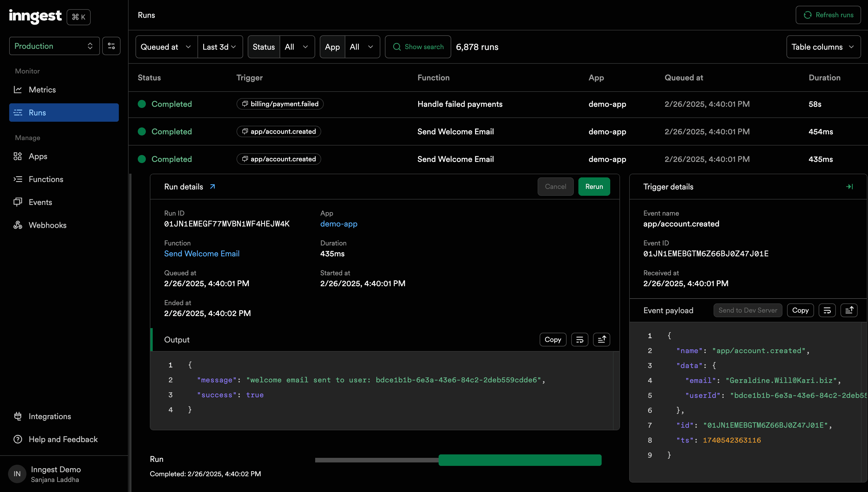This screenshot has height=492, width=868.
Task: Click the Function column header
Action: [433, 78]
